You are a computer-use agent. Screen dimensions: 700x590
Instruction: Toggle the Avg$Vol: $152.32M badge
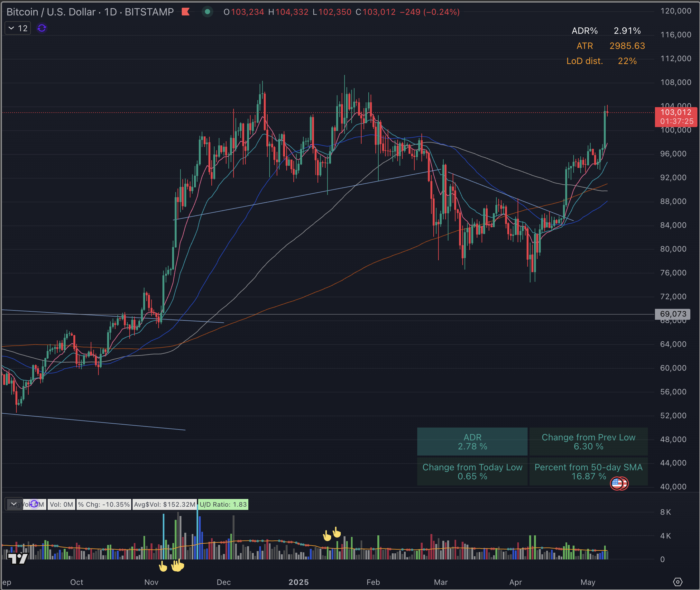click(x=165, y=504)
